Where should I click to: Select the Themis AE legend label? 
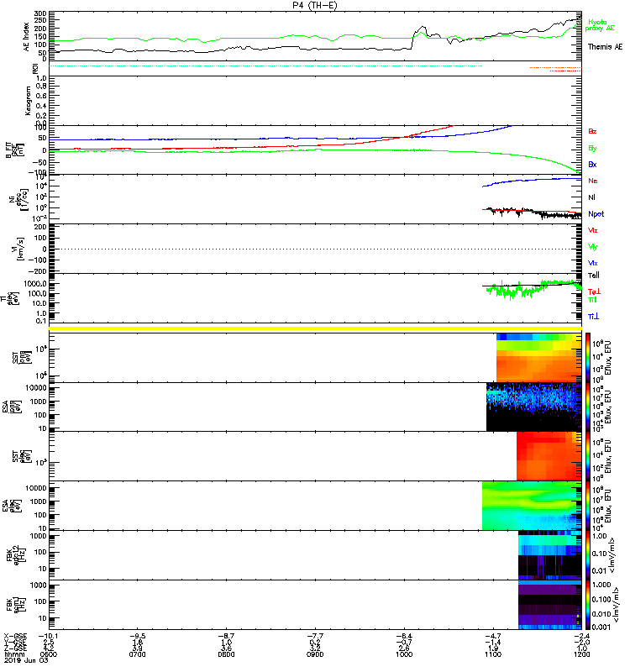point(605,47)
